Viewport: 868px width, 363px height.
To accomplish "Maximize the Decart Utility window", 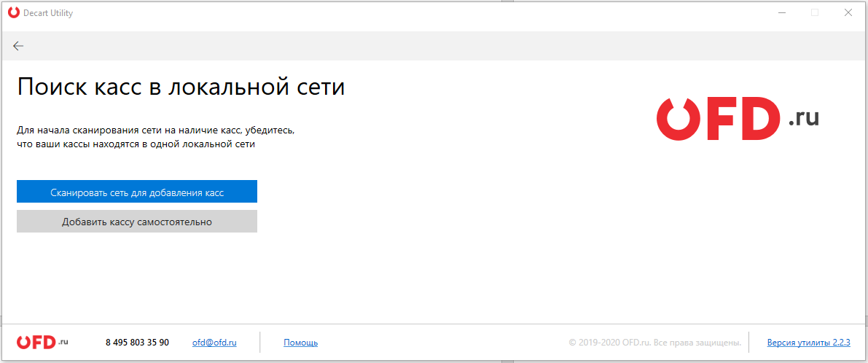I will [x=814, y=12].
